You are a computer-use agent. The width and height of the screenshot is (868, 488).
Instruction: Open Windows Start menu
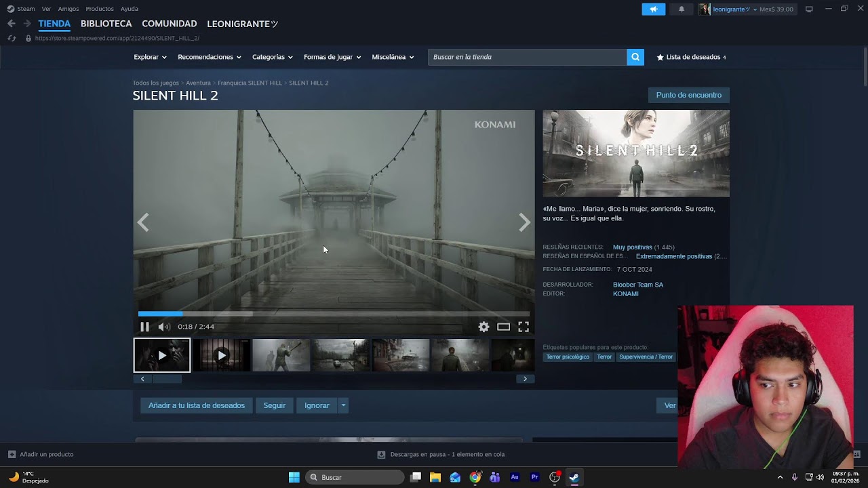[294, 477]
